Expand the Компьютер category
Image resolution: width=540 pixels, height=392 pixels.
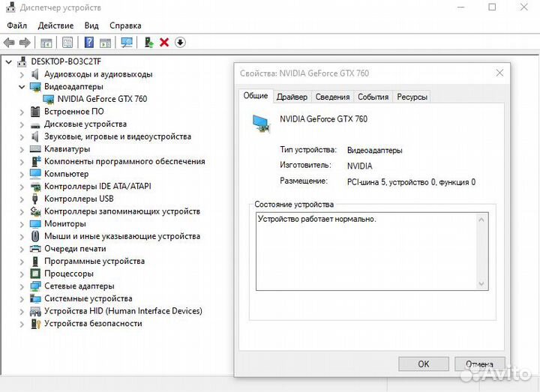22,175
